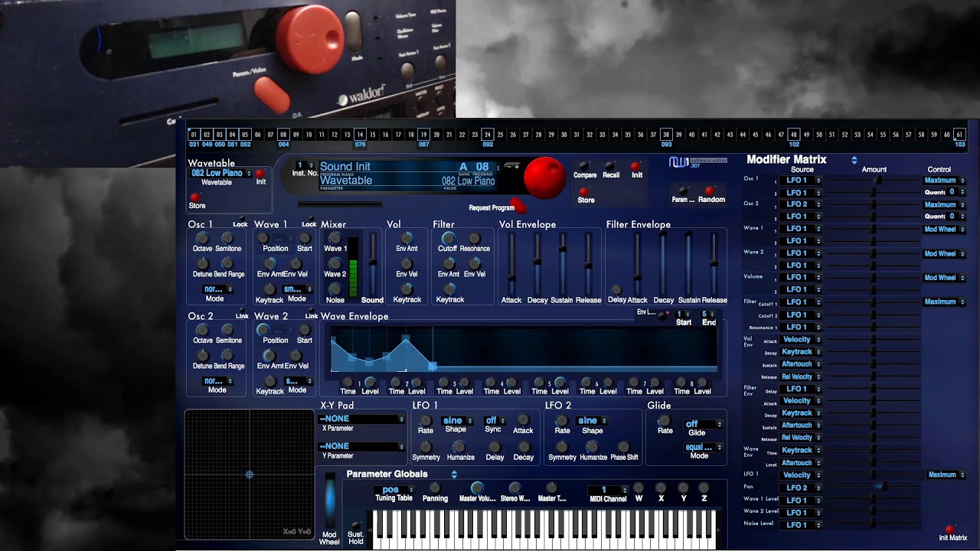Image resolution: width=980 pixels, height=551 pixels.
Task: Click the Recall button
Action: tap(610, 166)
